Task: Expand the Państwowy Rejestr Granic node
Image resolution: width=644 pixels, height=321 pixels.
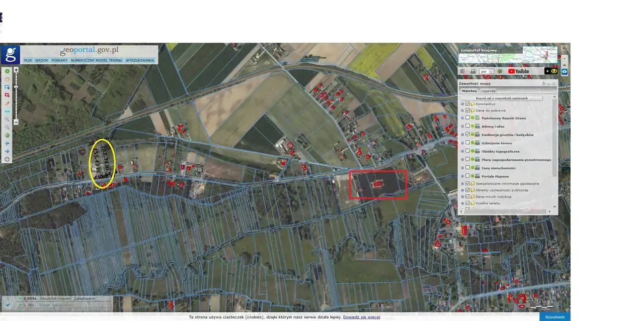Action: click(x=462, y=118)
